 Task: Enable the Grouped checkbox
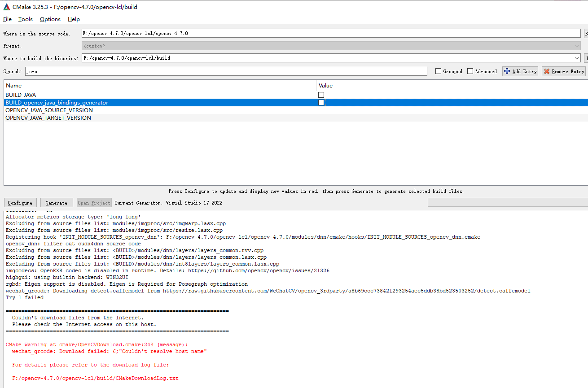tap(439, 71)
